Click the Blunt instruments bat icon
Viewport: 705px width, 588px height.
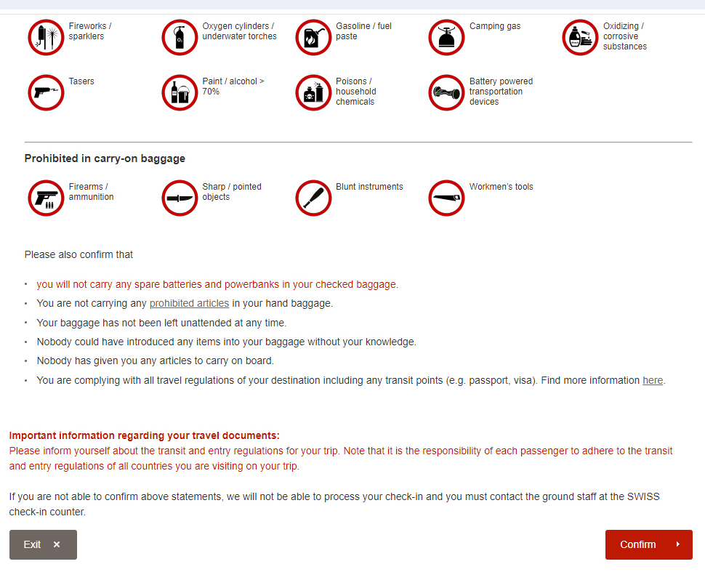point(313,198)
